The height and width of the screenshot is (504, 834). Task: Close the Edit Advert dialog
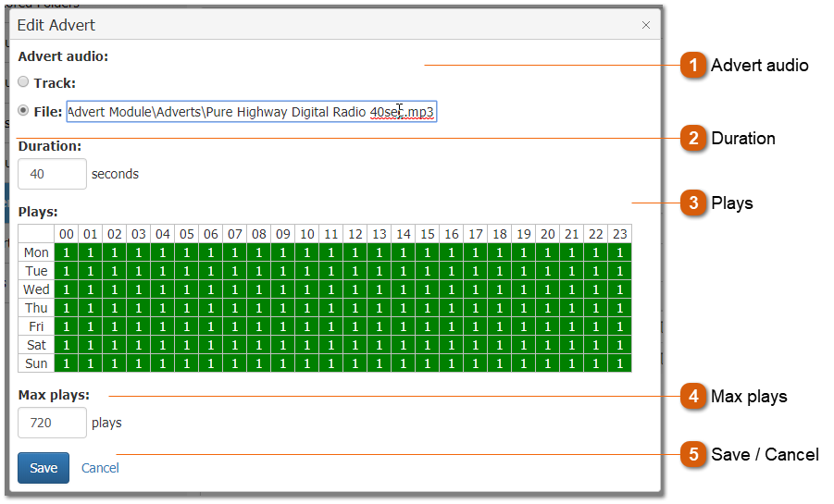point(646,25)
